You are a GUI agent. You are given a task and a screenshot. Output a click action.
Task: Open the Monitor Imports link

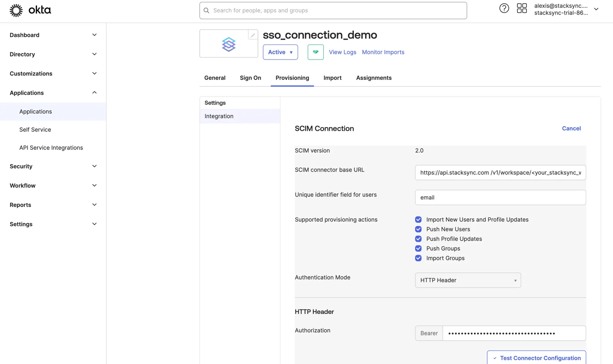(383, 52)
